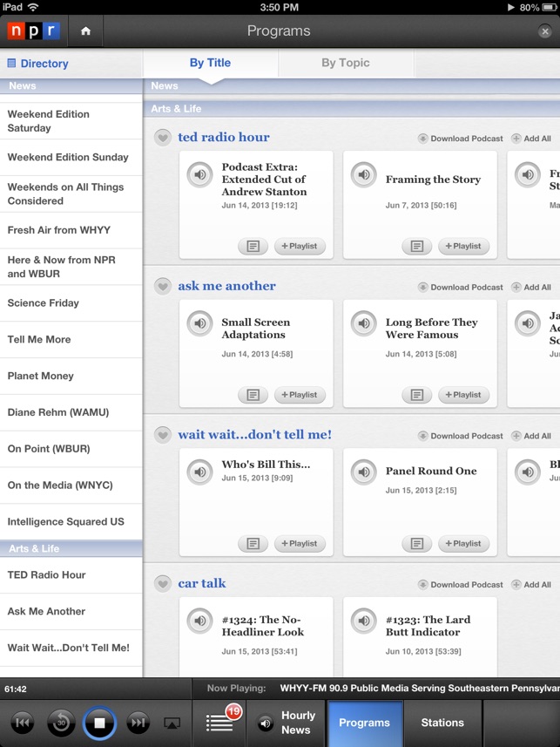Open the ask me another program title
Viewport: 560px width, 747px height.
pyautogui.click(x=226, y=286)
